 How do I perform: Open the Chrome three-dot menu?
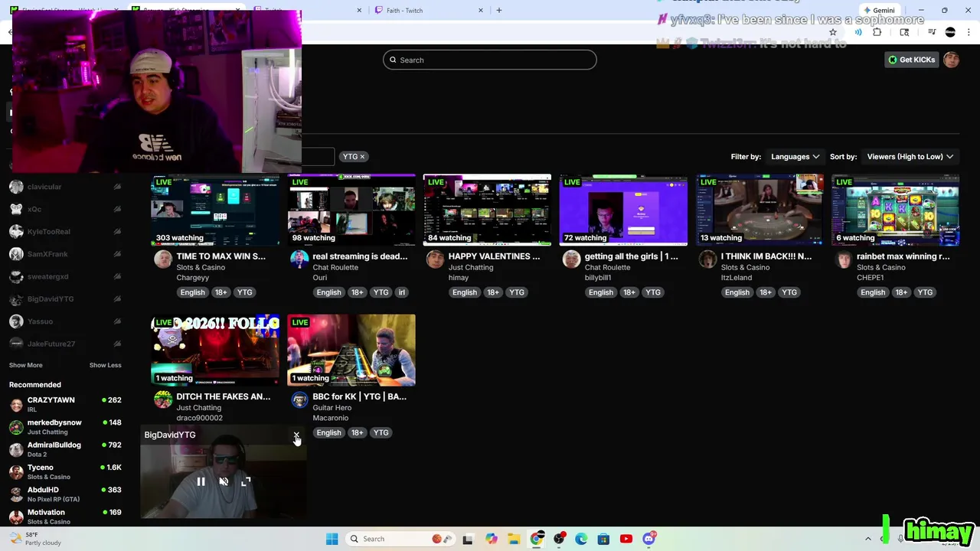coord(969,32)
